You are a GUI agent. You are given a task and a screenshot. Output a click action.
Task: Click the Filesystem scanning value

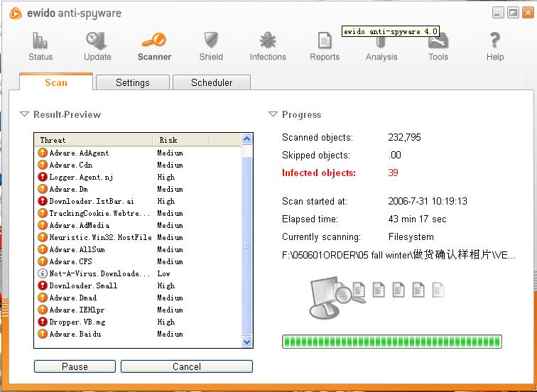tap(411, 236)
